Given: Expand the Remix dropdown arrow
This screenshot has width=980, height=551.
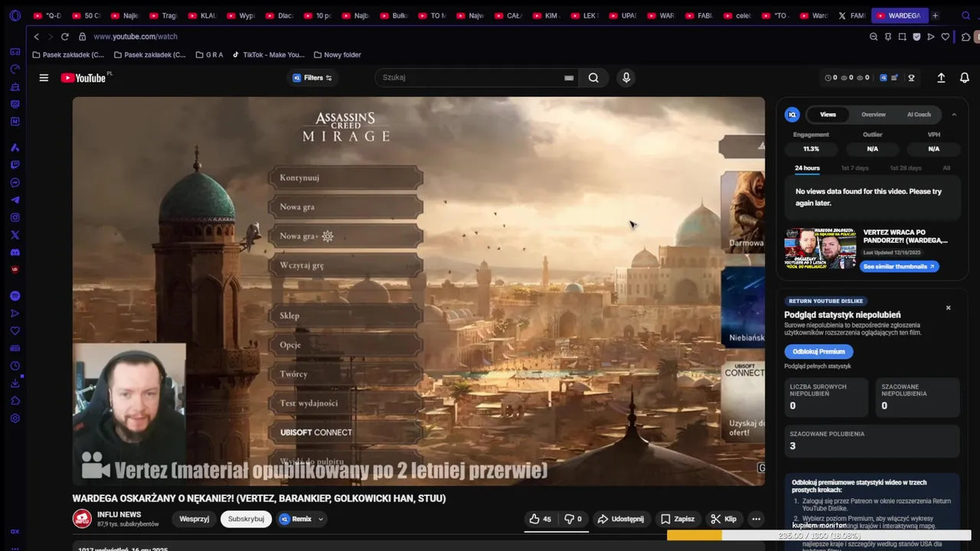Looking at the screenshot, I should coord(321,519).
